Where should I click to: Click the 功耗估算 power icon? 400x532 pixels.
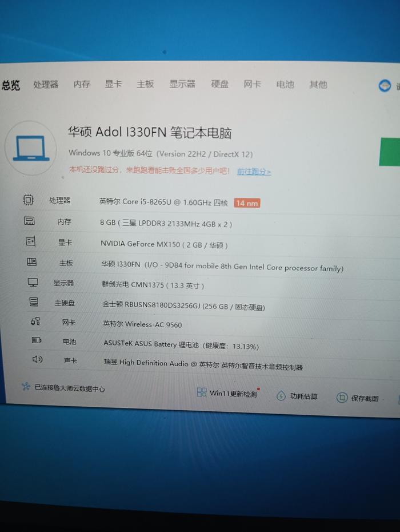click(x=281, y=395)
